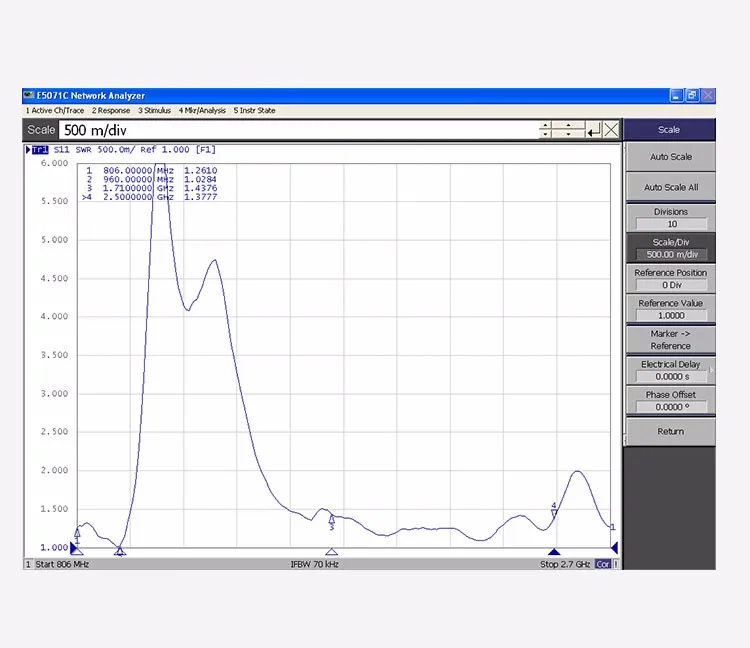750x648 pixels.
Task: Click marker 2 triangle on stimulus axis
Action: [120, 552]
